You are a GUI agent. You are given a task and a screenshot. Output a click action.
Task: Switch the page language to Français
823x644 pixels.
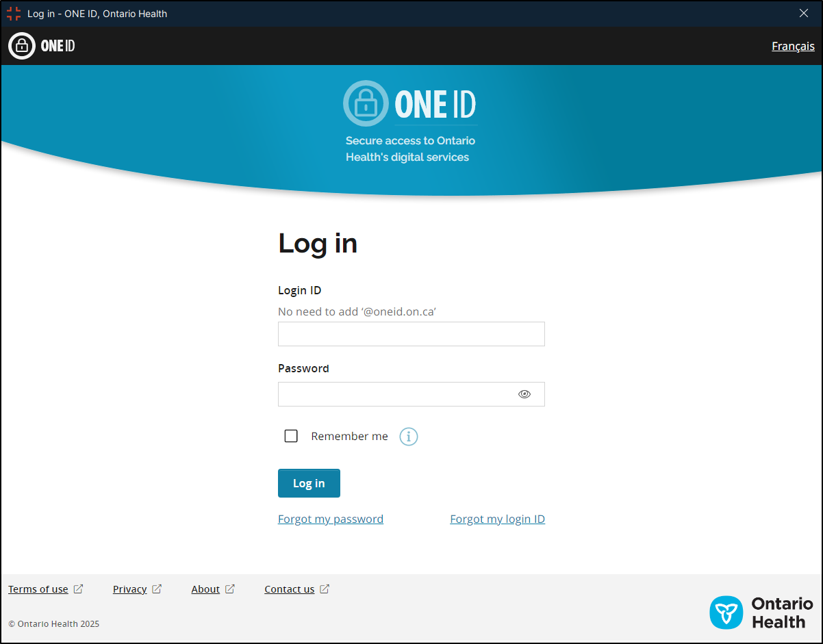(792, 46)
